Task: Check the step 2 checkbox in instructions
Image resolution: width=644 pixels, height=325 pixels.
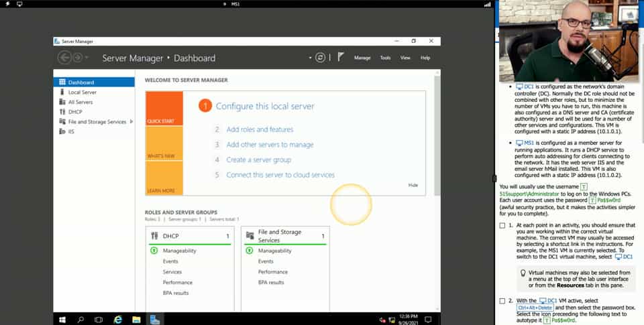Action: click(503, 301)
